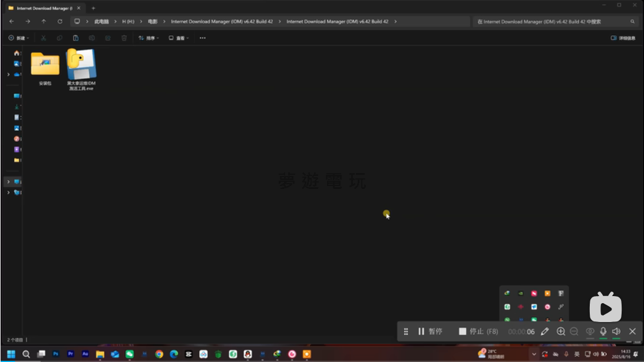This screenshot has height=362, width=644.
Task: Refresh the current folder view
Action: pos(60,21)
